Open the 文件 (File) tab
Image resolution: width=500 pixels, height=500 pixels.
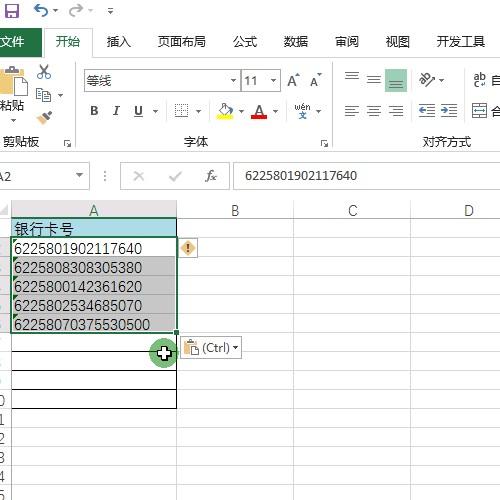pos(21,42)
